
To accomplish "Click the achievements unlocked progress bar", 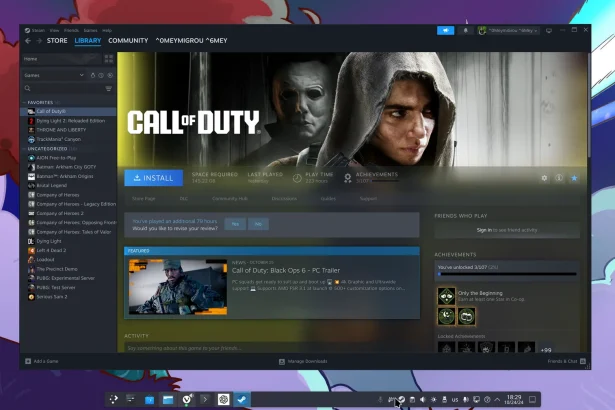I will pos(507,274).
